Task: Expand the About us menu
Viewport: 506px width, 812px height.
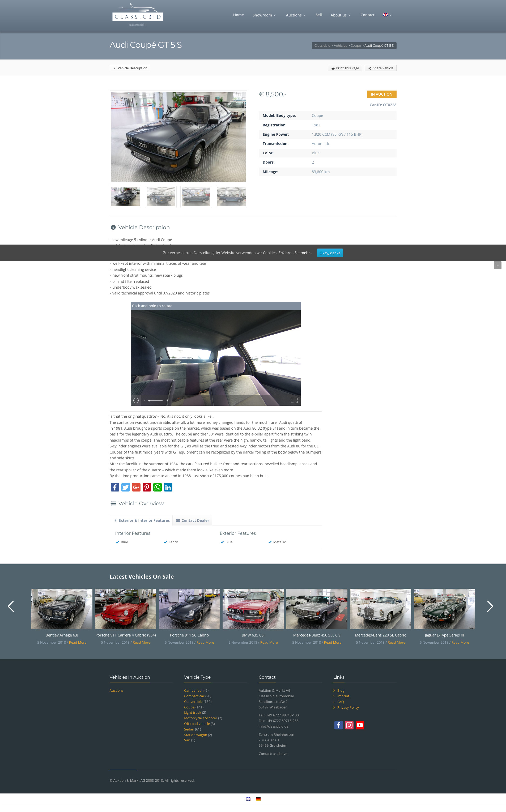Action: point(340,15)
